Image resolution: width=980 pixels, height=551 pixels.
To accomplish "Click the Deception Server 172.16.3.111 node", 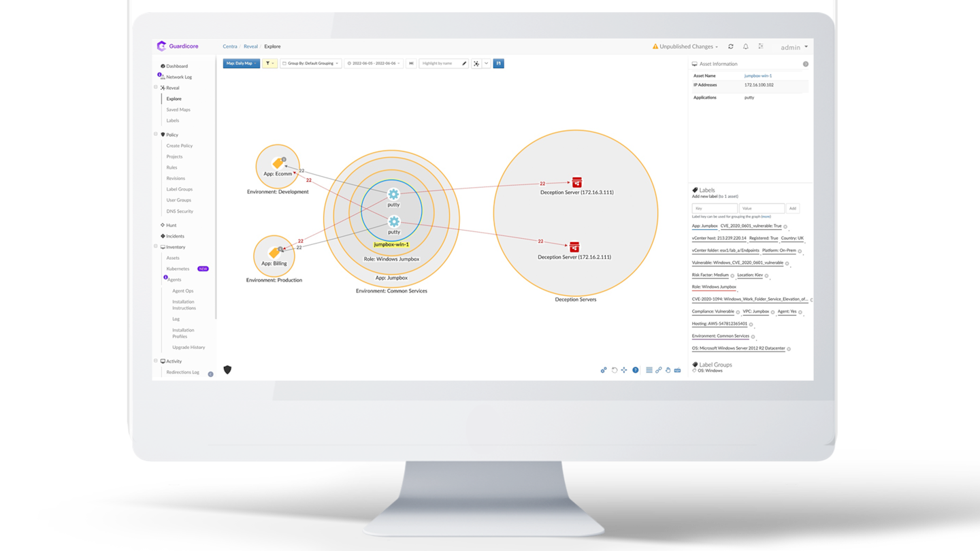I will pyautogui.click(x=576, y=182).
